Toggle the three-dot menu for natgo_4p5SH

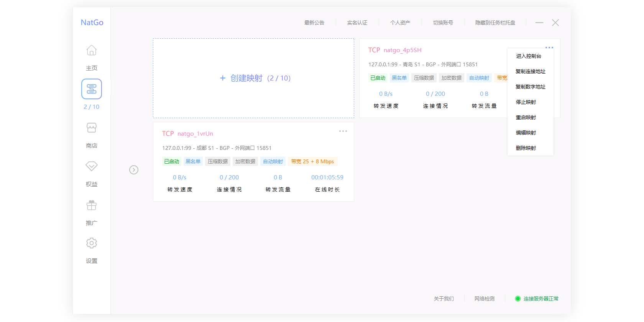pos(549,48)
